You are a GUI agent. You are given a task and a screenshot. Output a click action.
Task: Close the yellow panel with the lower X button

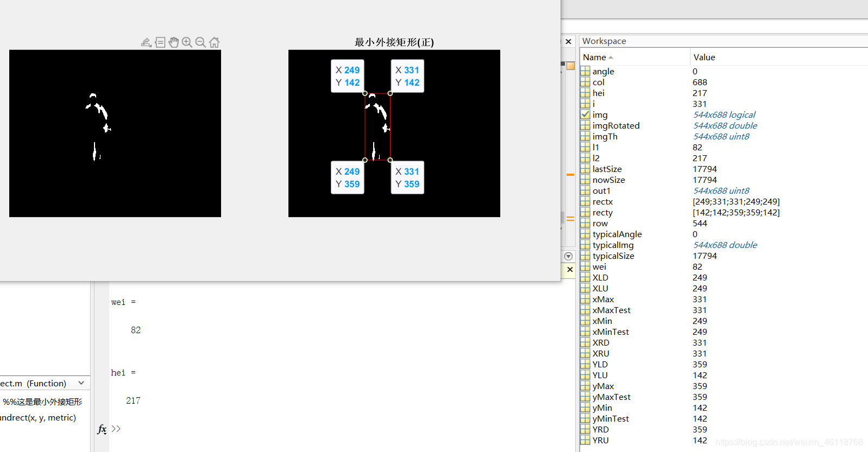570,269
